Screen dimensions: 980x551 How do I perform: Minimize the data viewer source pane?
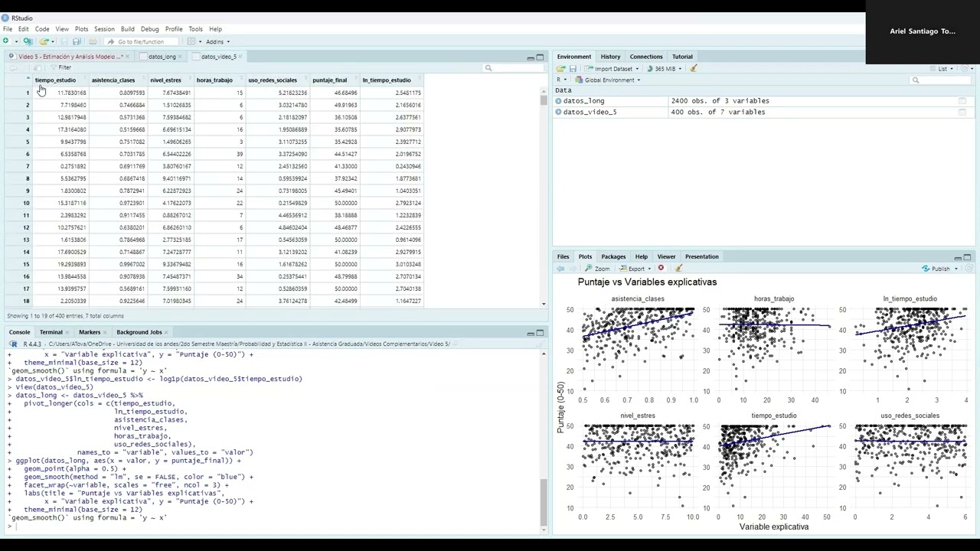530,57
